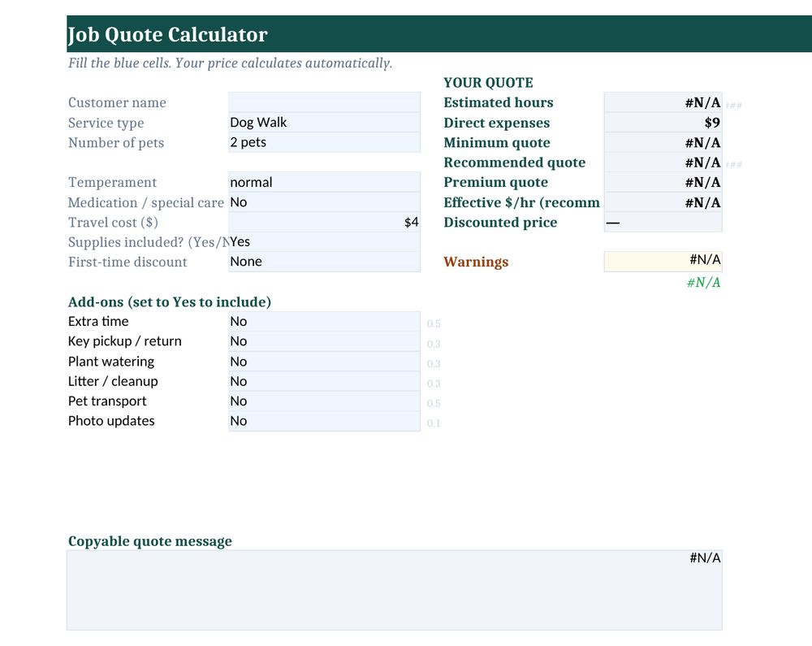Click the Photo updates add-on cell
Image resolution: width=812 pixels, height=646 pixels.
324,421
